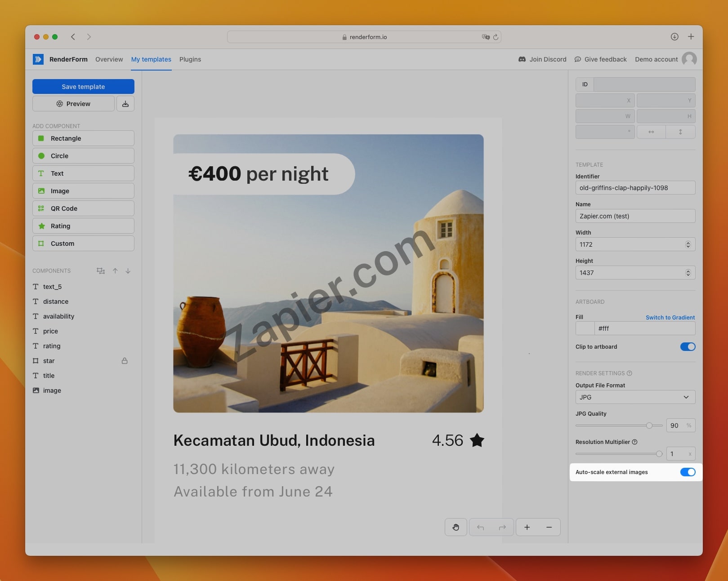Click the artboard Fill color swatch
The width and height of the screenshot is (728, 581).
click(x=585, y=328)
